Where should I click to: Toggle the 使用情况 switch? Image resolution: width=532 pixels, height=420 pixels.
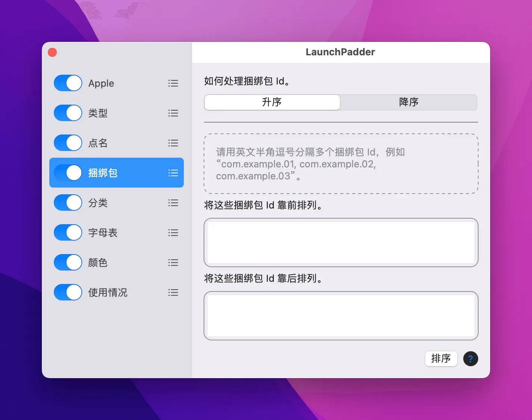point(68,292)
